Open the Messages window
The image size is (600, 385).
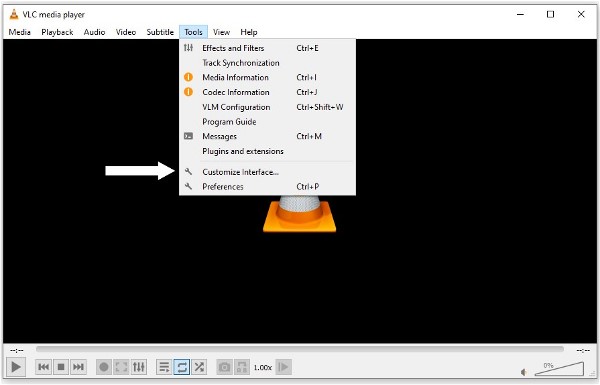click(267, 136)
